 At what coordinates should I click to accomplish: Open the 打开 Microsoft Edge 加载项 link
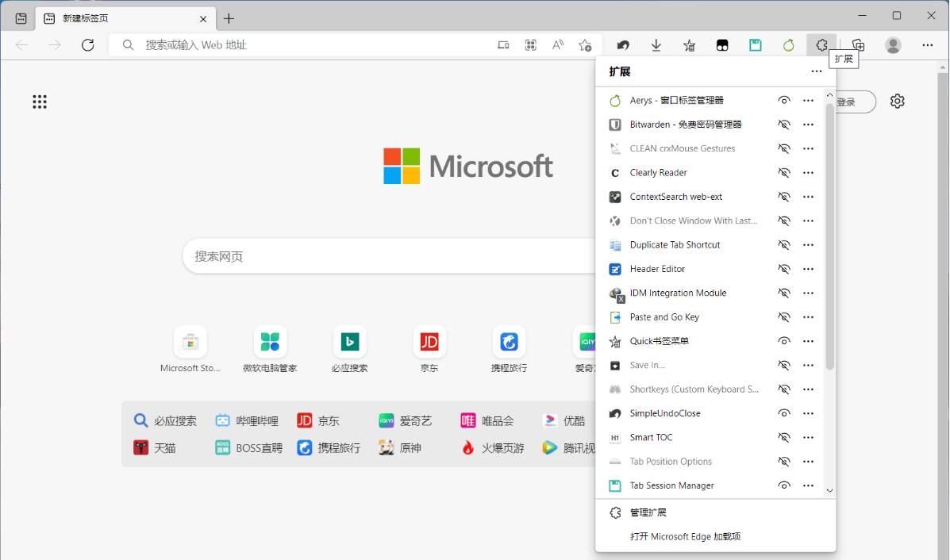click(685, 536)
